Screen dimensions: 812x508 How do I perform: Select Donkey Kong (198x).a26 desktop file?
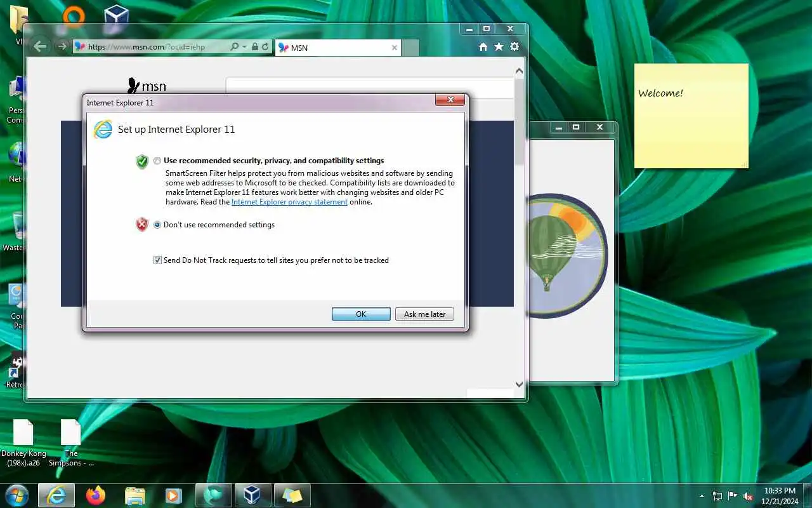point(23,444)
